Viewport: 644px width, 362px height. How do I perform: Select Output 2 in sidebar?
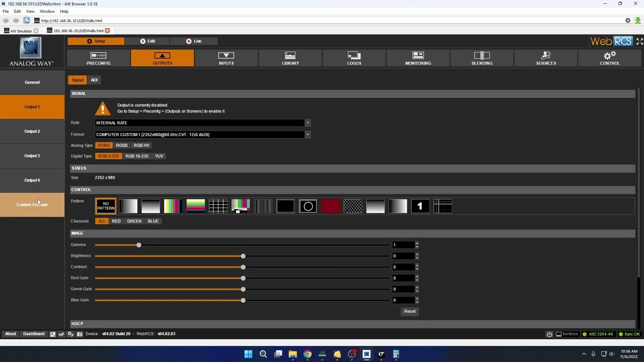[32, 131]
